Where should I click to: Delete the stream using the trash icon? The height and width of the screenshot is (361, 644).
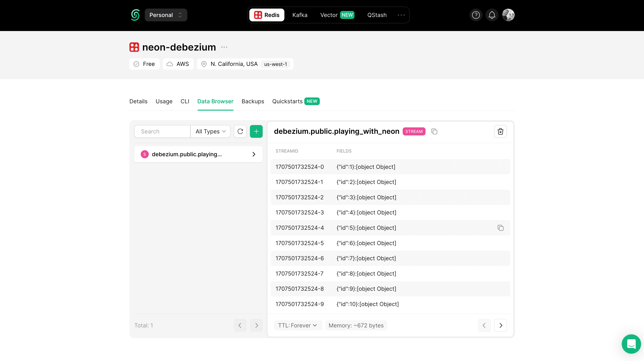pyautogui.click(x=501, y=131)
